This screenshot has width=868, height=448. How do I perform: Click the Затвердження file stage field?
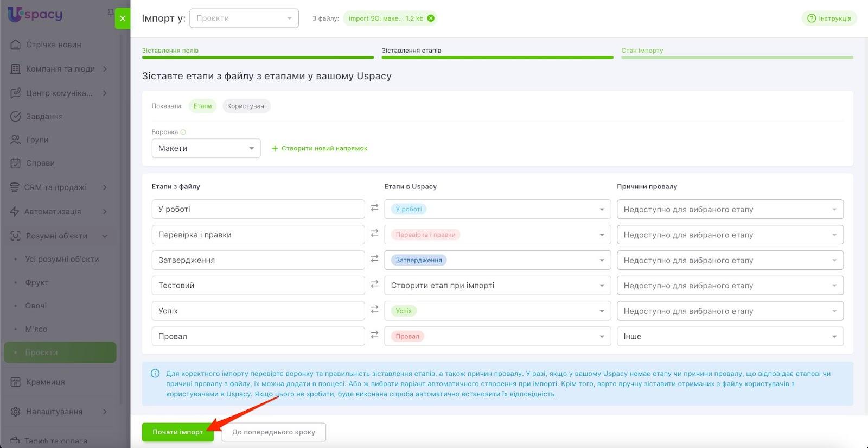(258, 260)
